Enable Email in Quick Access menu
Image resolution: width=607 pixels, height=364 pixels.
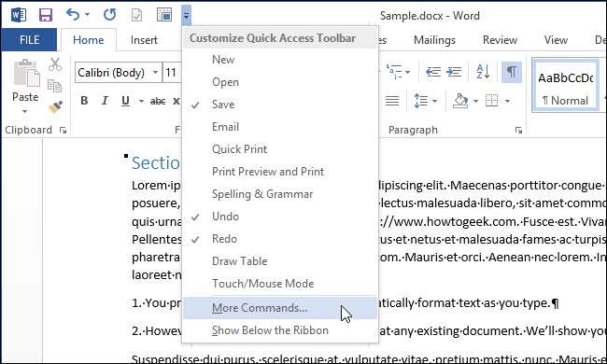coord(280,127)
